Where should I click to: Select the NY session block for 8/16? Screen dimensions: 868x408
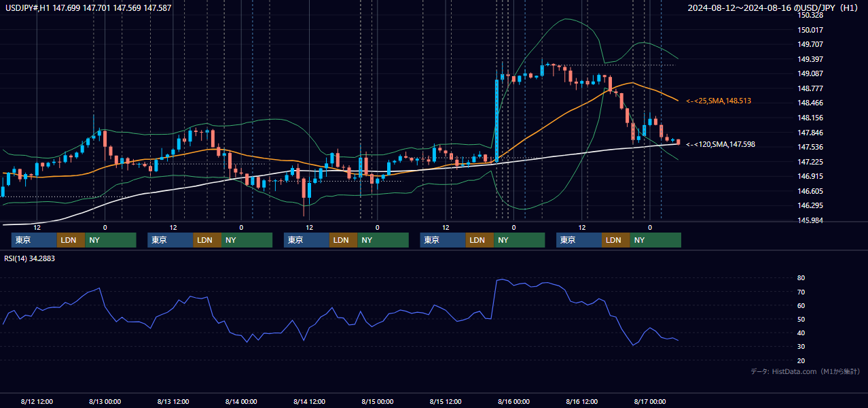[x=655, y=240]
